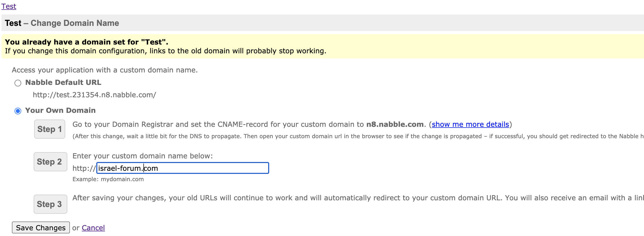Click the default test.231354.n8.nabble.com URL text
This screenshot has height=236, width=644.
tap(94, 95)
